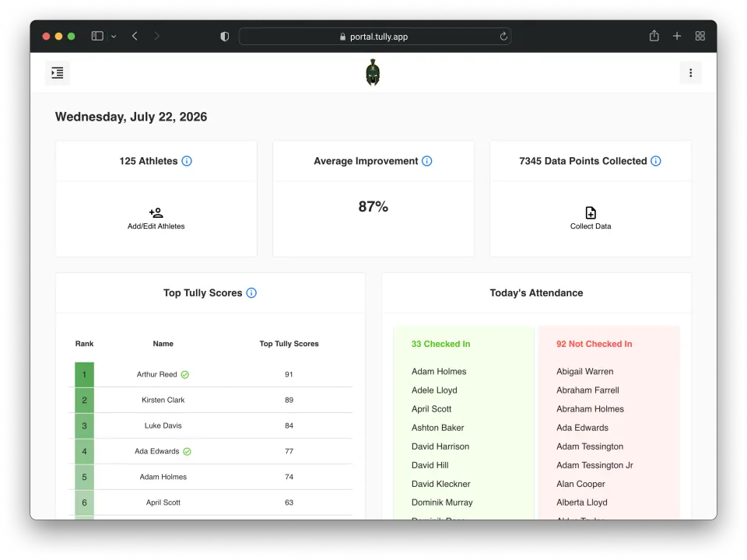The image size is (747, 560).
Task: Reload the page in the browser
Action: (503, 37)
